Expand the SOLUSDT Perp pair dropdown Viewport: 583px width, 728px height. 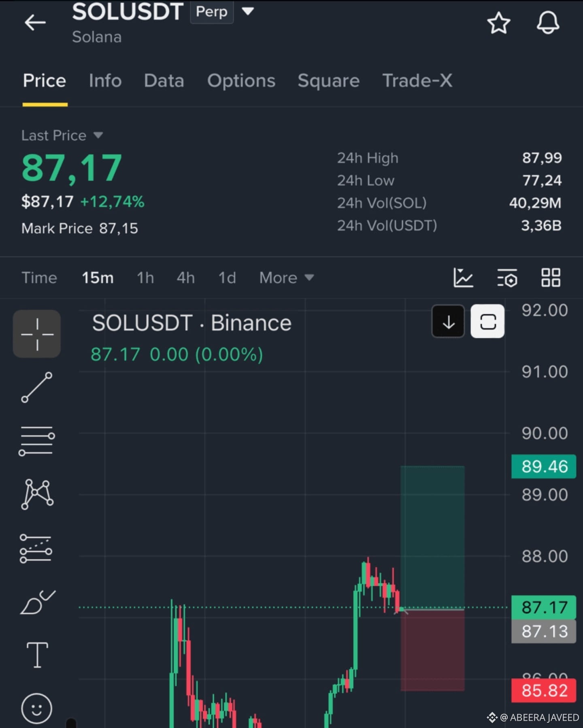248,11
